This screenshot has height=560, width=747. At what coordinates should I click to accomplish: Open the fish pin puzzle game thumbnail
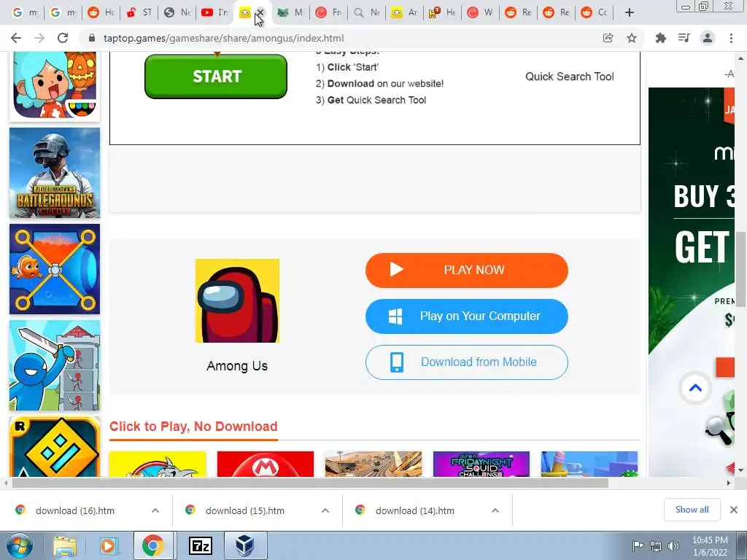click(x=55, y=269)
